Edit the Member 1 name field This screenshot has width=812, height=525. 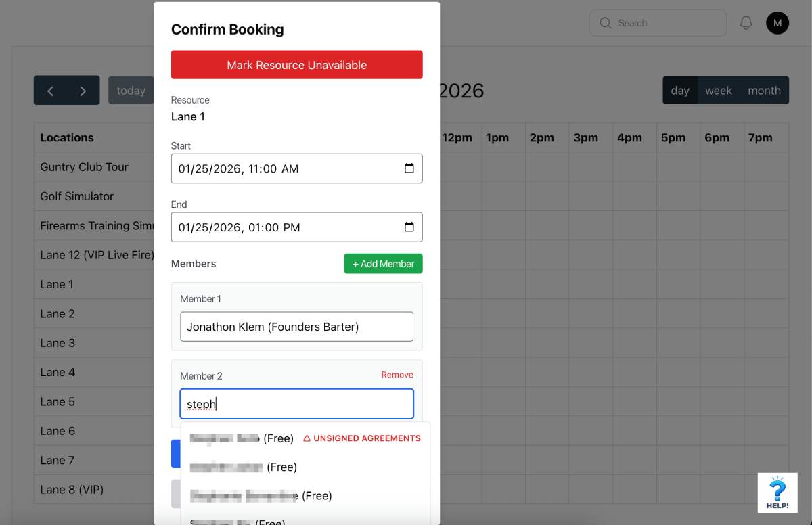296,327
